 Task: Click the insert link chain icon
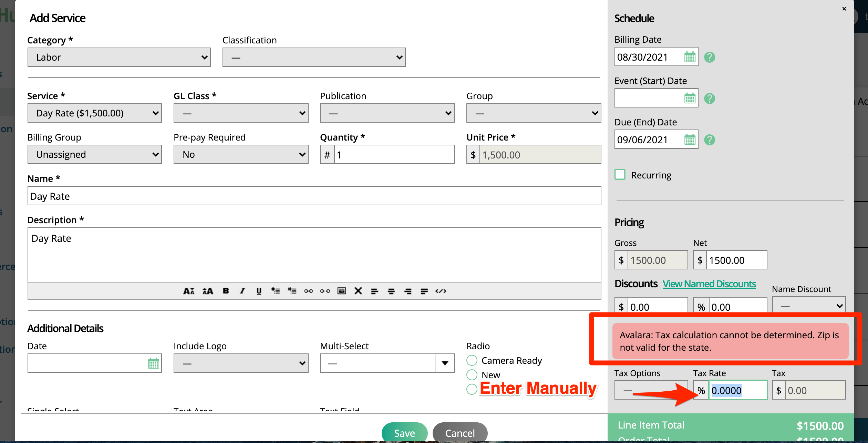coord(308,291)
